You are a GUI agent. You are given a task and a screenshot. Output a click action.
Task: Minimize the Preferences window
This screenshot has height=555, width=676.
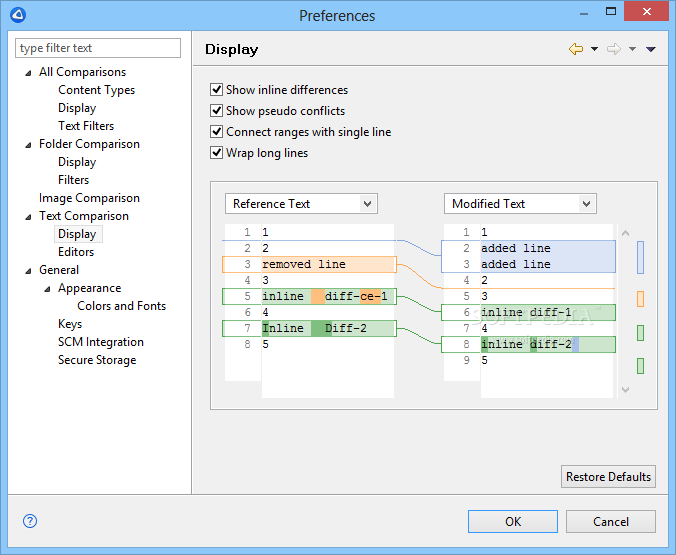pos(584,13)
